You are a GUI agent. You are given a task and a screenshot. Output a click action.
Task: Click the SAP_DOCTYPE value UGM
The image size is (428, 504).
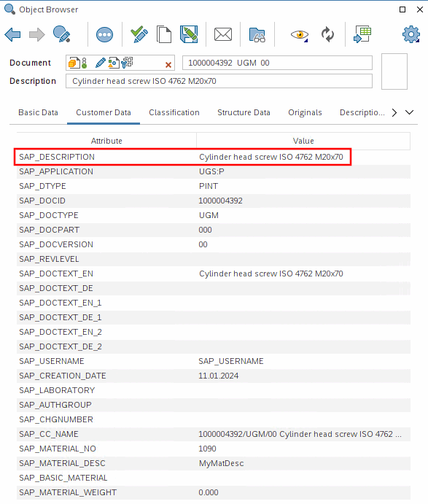click(x=209, y=215)
